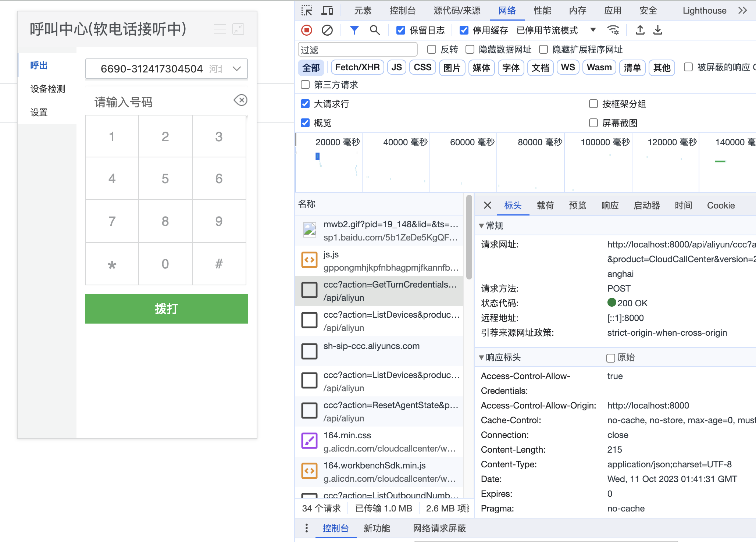Switch to Elements tab
Screen dimensions: 756x542
(x=363, y=10)
